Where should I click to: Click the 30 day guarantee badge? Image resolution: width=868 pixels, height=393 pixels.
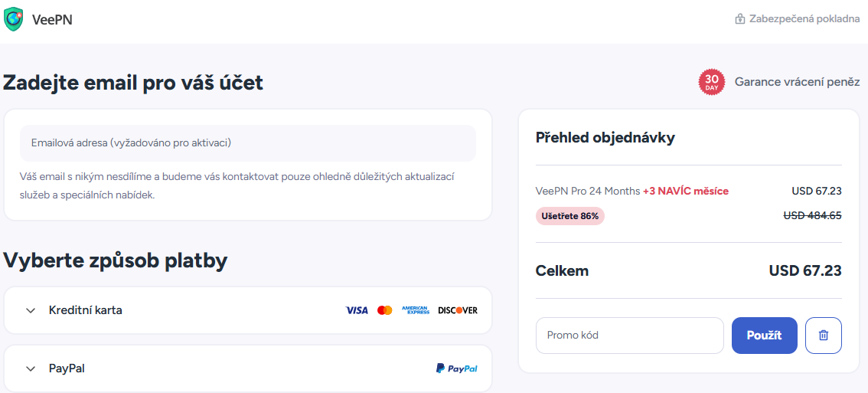click(x=712, y=82)
